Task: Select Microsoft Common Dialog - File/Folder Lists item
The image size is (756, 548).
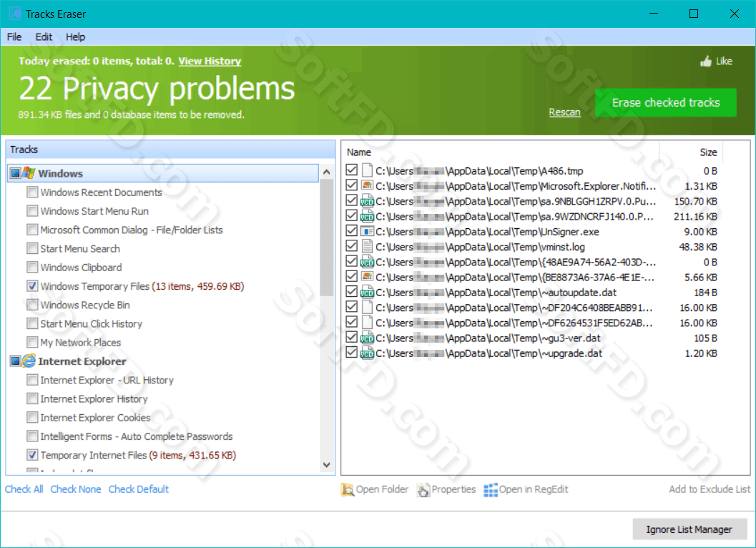Action: click(132, 230)
